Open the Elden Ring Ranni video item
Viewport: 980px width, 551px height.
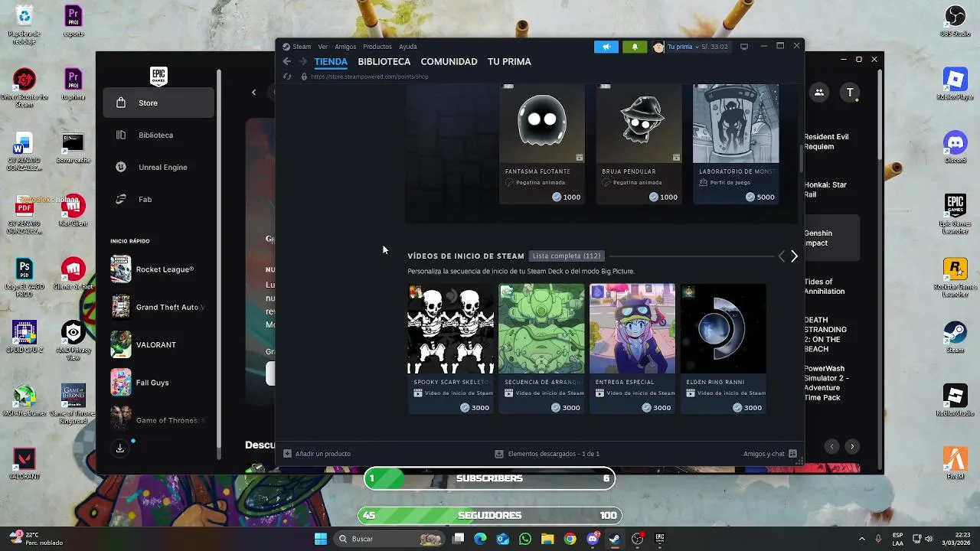[x=723, y=349]
